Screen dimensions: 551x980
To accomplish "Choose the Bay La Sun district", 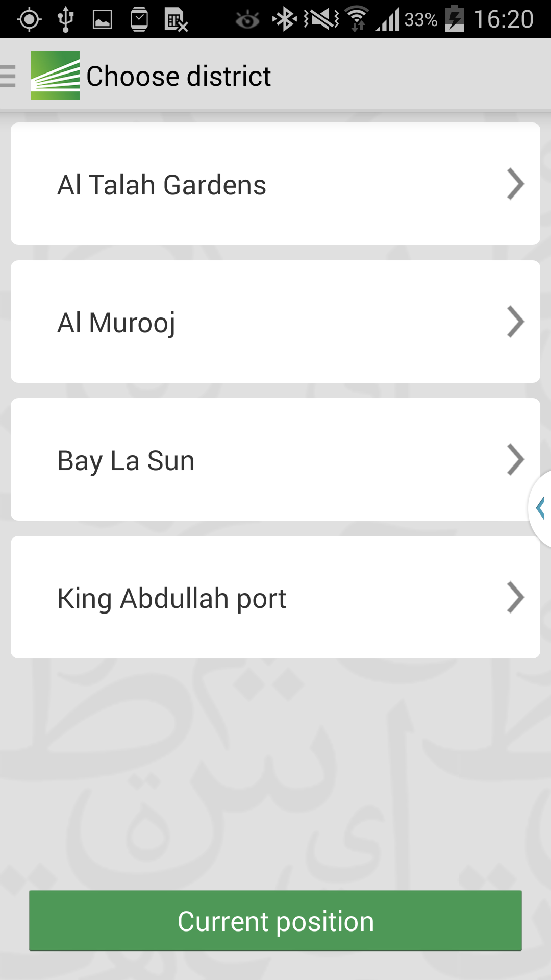I will [x=275, y=459].
